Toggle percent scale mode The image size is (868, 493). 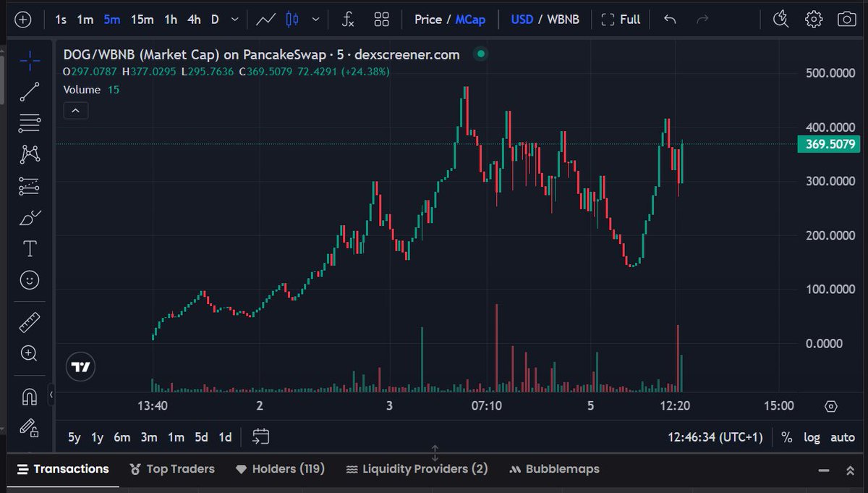[x=786, y=437]
